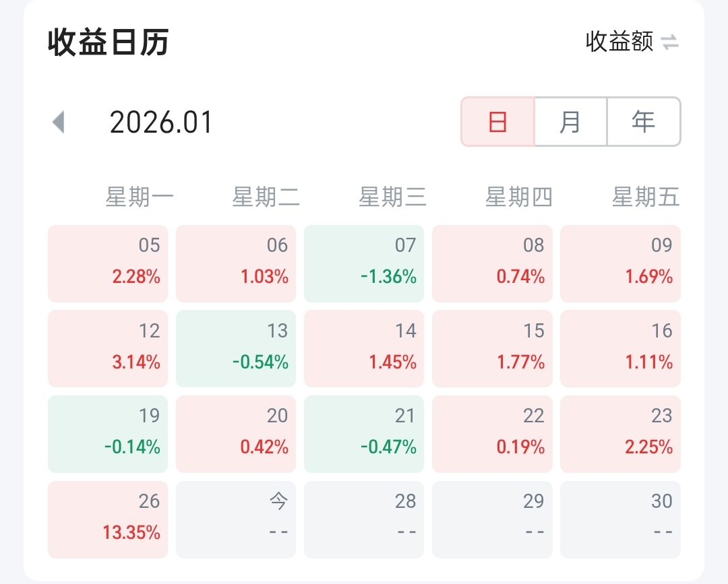Screen dimensions: 728x584
Task: Select day 23 with 2.25% gain
Action: point(620,434)
